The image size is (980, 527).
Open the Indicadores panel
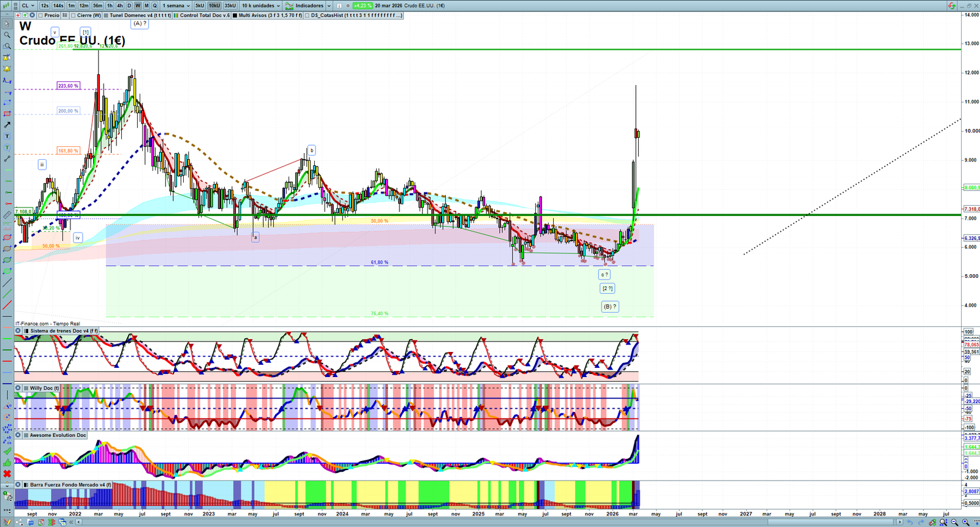point(309,6)
